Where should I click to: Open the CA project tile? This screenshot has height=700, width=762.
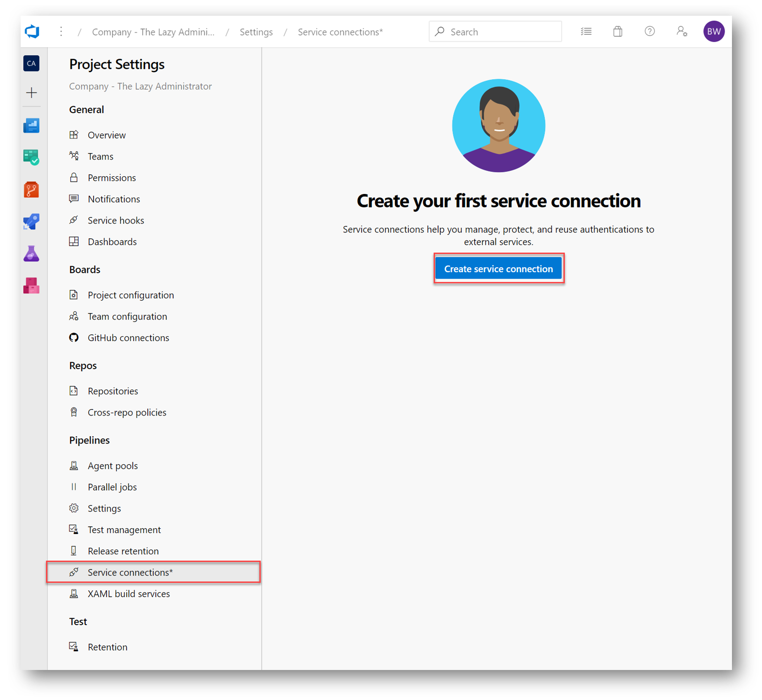[x=32, y=63]
